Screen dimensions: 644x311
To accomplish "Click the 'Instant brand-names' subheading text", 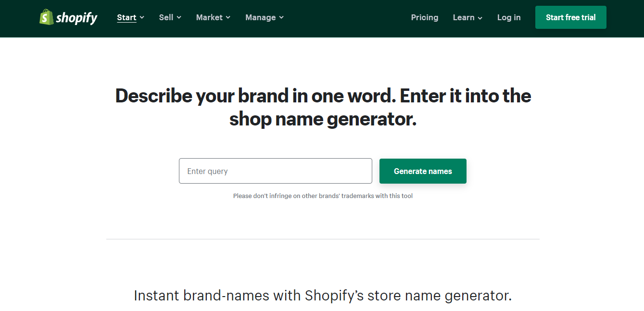I will click(323, 295).
